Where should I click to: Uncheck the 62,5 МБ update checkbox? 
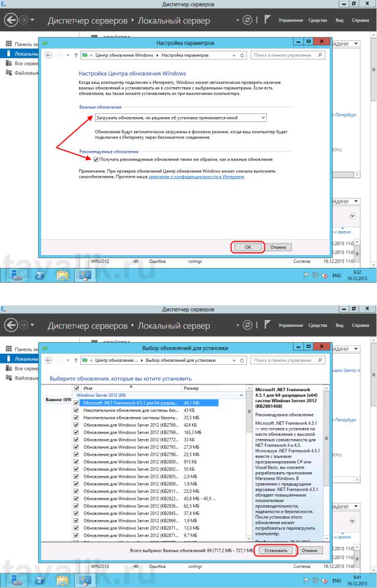[77, 506]
